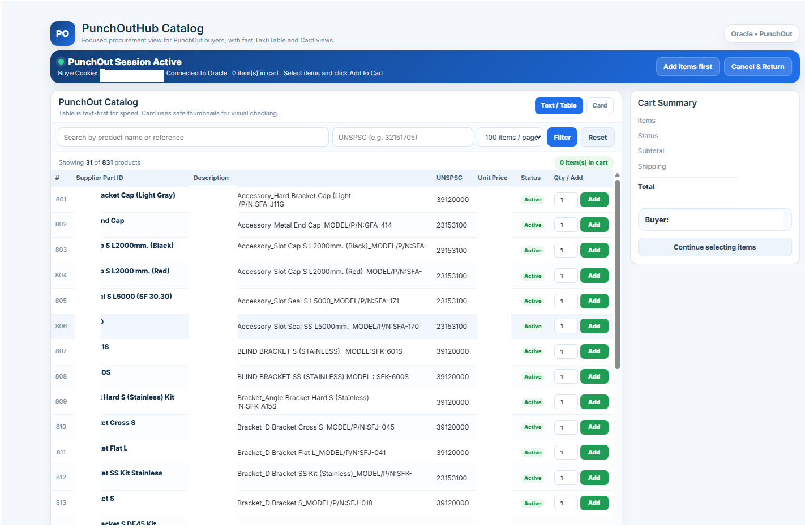
Task: Click Active status badge in row 801
Action: pyautogui.click(x=533, y=200)
